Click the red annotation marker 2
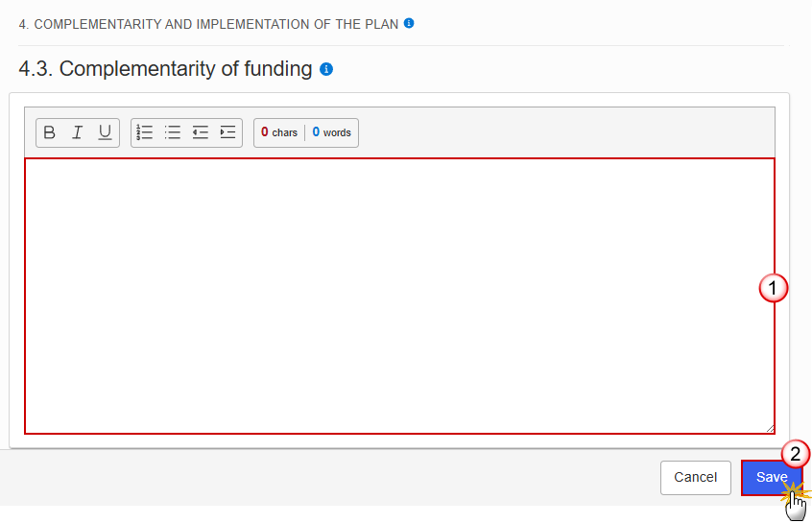 point(795,454)
